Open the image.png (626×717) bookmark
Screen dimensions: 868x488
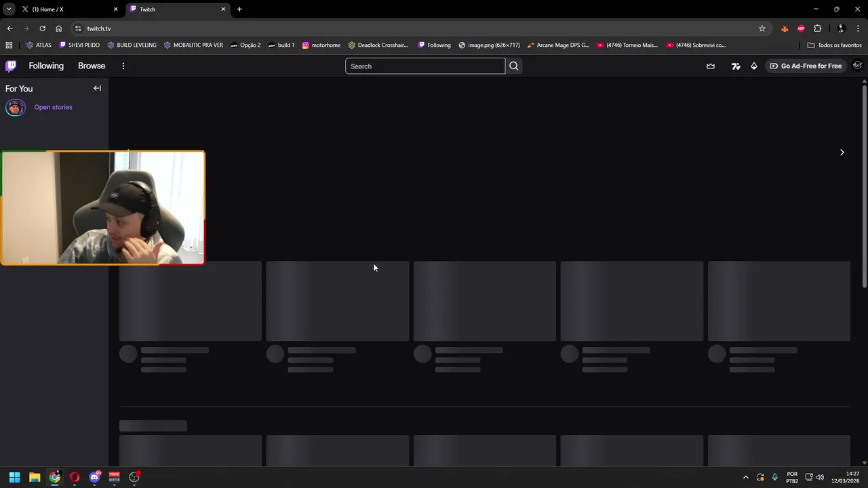coord(490,45)
